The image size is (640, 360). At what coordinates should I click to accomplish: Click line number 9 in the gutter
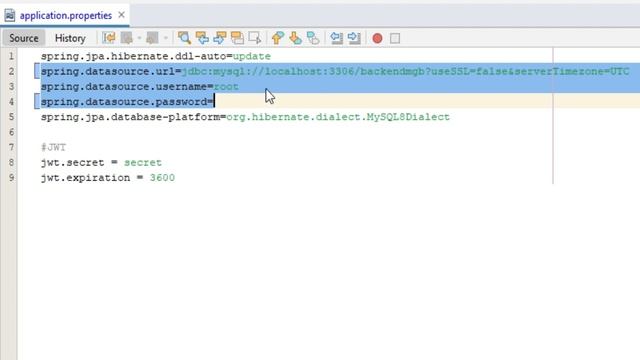[x=11, y=178]
